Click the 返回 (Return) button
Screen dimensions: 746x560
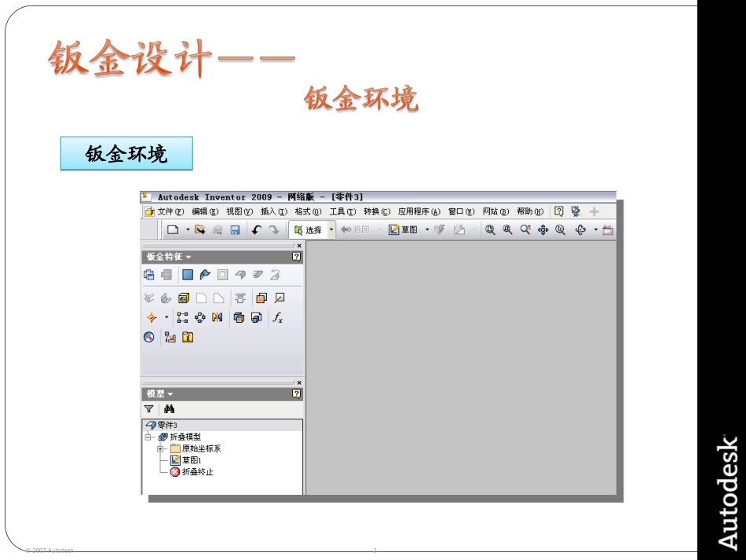click(355, 230)
